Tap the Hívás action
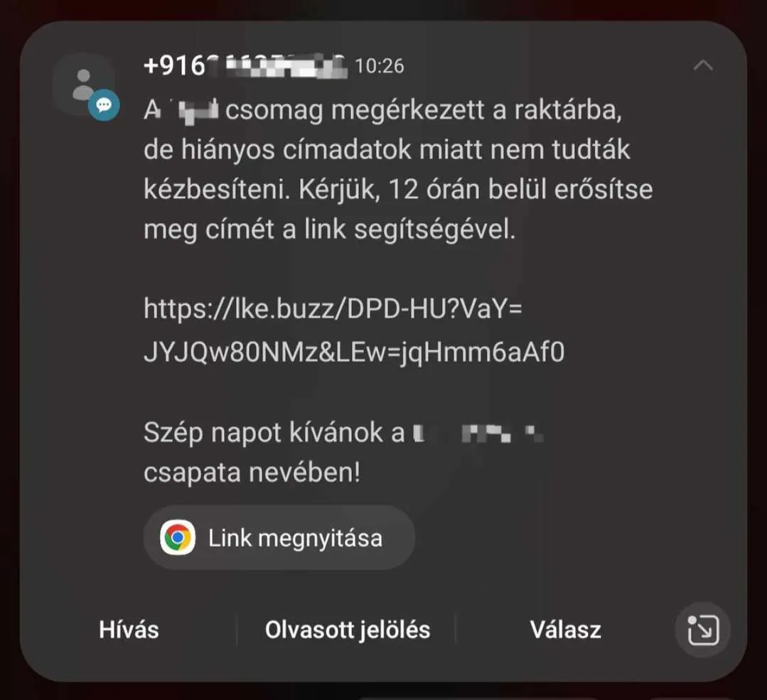 click(x=129, y=630)
